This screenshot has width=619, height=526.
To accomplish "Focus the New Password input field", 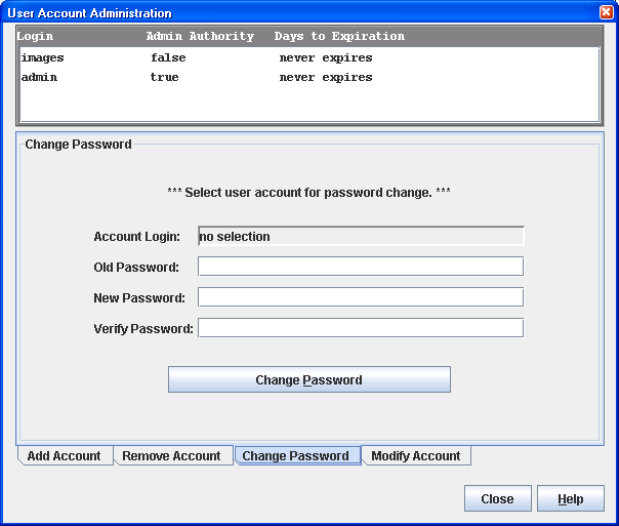I will coord(360,297).
